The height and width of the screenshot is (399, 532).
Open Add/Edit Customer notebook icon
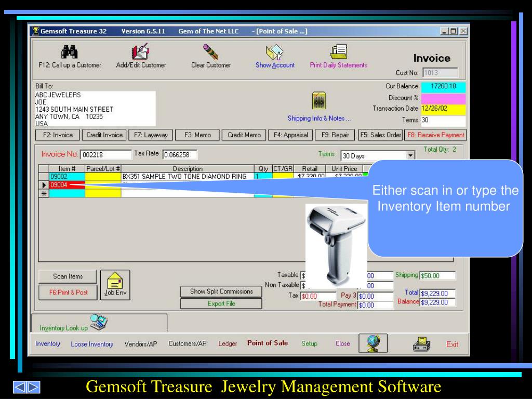tap(140, 51)
